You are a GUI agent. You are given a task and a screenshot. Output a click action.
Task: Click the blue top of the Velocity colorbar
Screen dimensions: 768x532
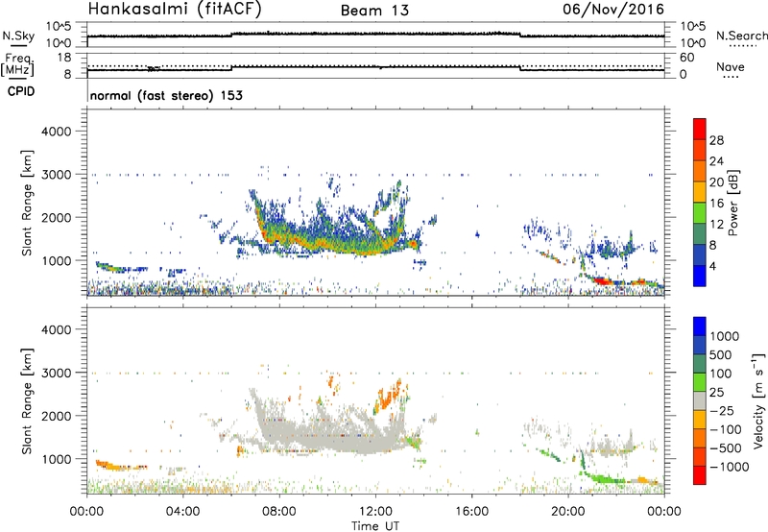[x=700, y=326]
